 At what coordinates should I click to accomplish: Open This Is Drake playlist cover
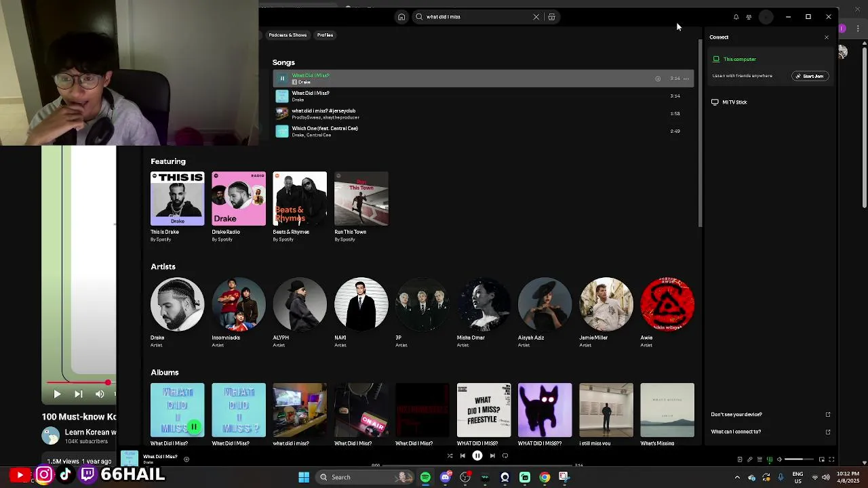[x=177, y=199]
